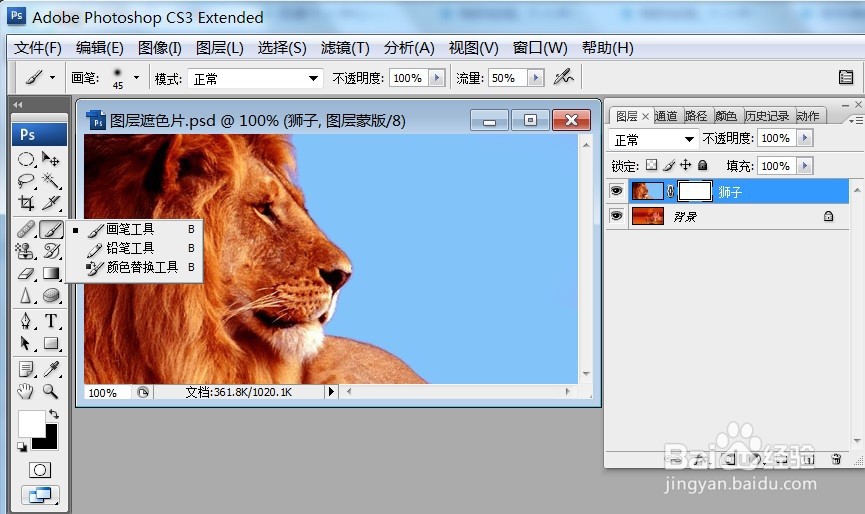The image size is (865, 514).
Task: Select the Rectangle shape tool
Action: 51,343
